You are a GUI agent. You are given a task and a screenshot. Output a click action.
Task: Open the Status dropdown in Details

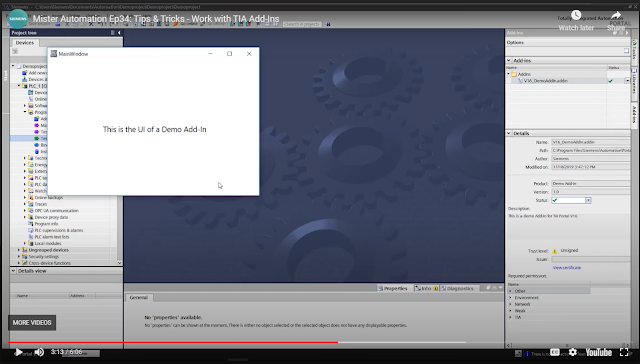588,200
